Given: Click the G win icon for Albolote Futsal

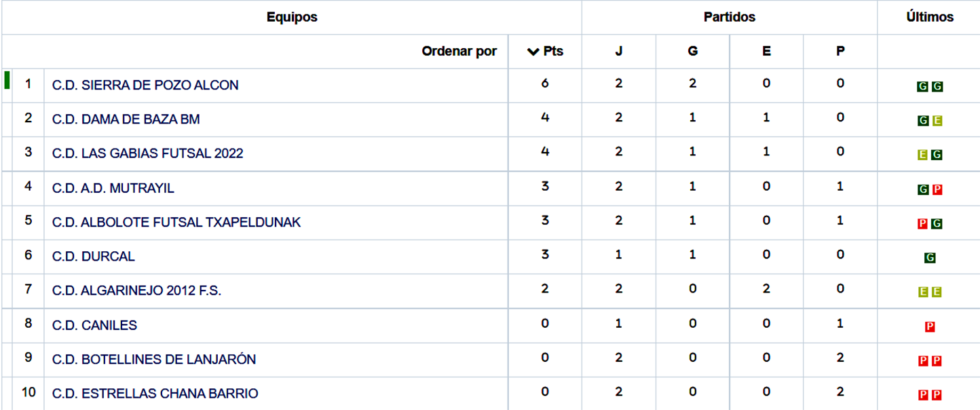Looking at the screenshot, I should pos(937,223).
